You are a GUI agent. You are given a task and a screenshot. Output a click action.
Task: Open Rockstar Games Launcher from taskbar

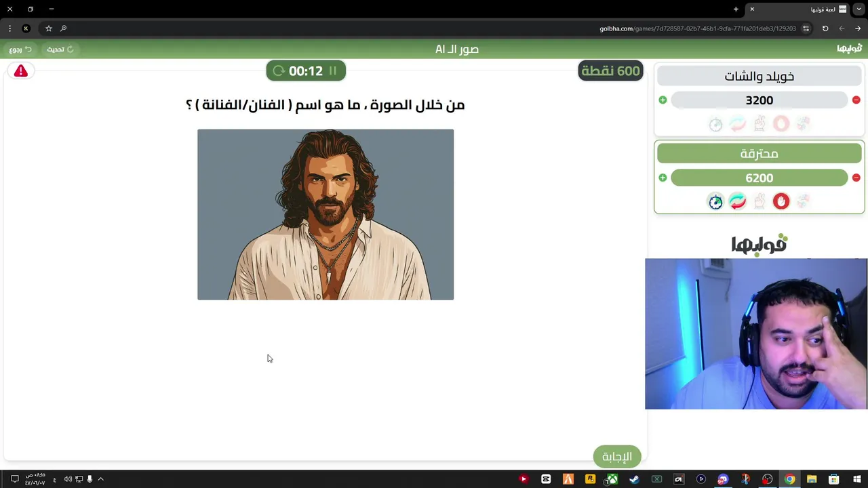590,479
